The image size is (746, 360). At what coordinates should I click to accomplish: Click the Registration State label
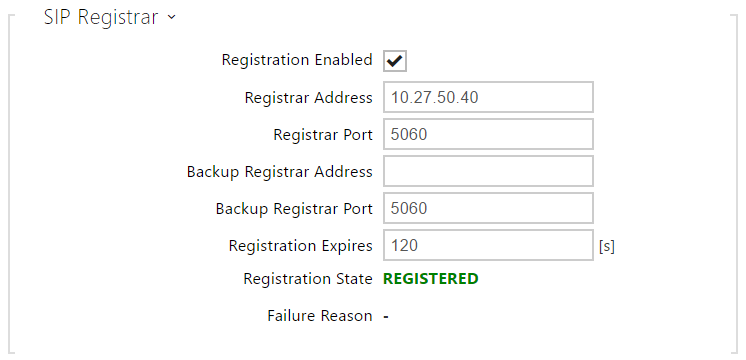[307, 279]
